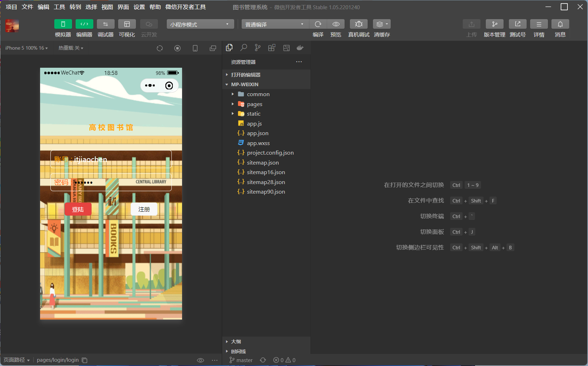Expand the timeline section

[266, 351]
